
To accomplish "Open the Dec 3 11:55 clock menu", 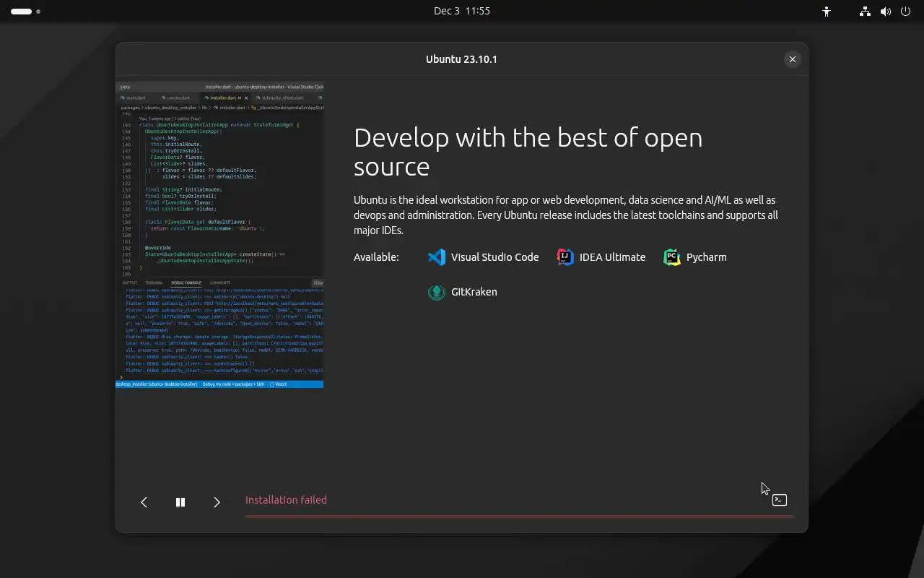I will pos(462,11).
